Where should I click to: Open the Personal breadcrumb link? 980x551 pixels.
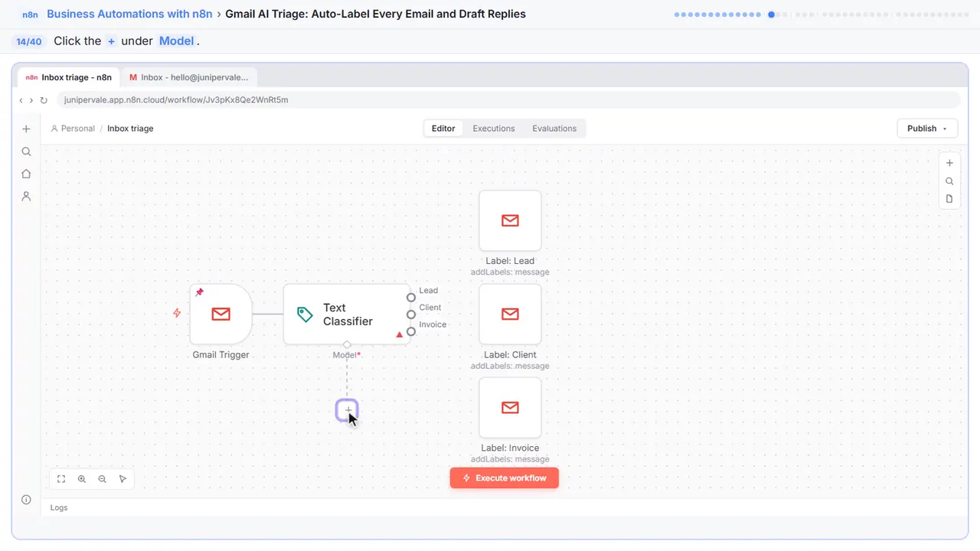[x=73, y=129]
